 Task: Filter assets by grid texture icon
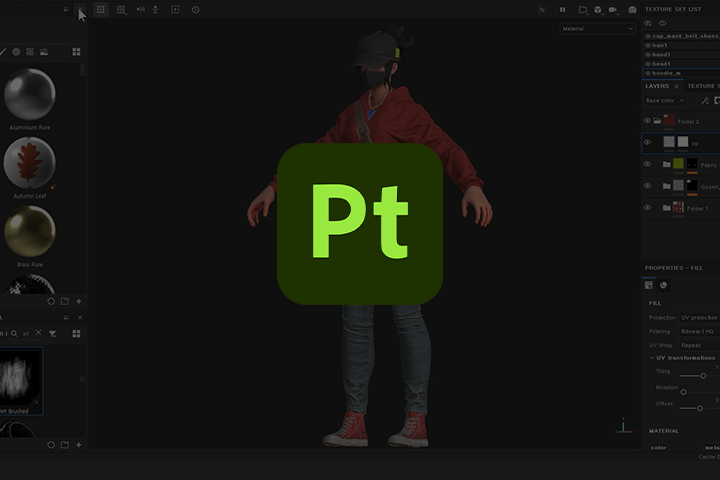point(30,52)
